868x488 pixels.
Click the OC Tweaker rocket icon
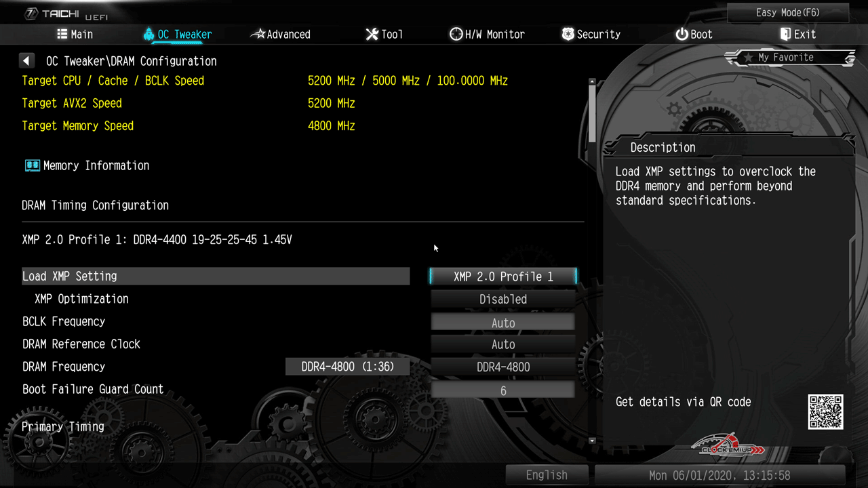[x=149, y=34]
